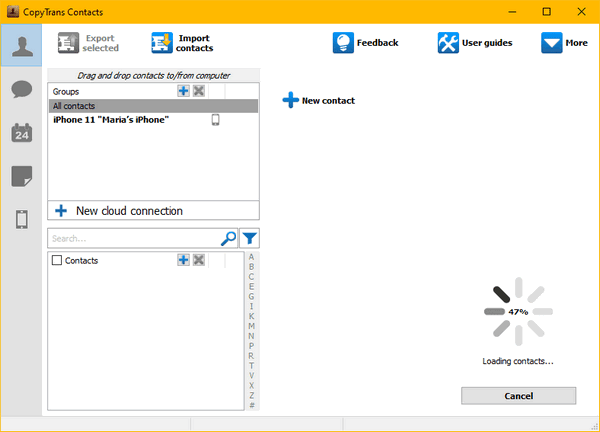
Task: Jump to letter B in index
Action: point(251,267)
